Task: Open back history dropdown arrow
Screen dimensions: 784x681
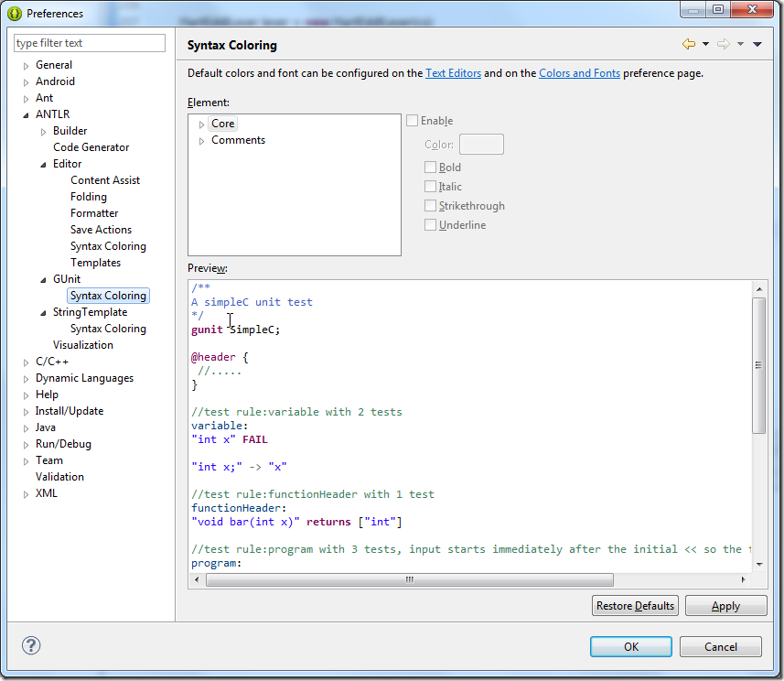Action: tap(705, 44)
